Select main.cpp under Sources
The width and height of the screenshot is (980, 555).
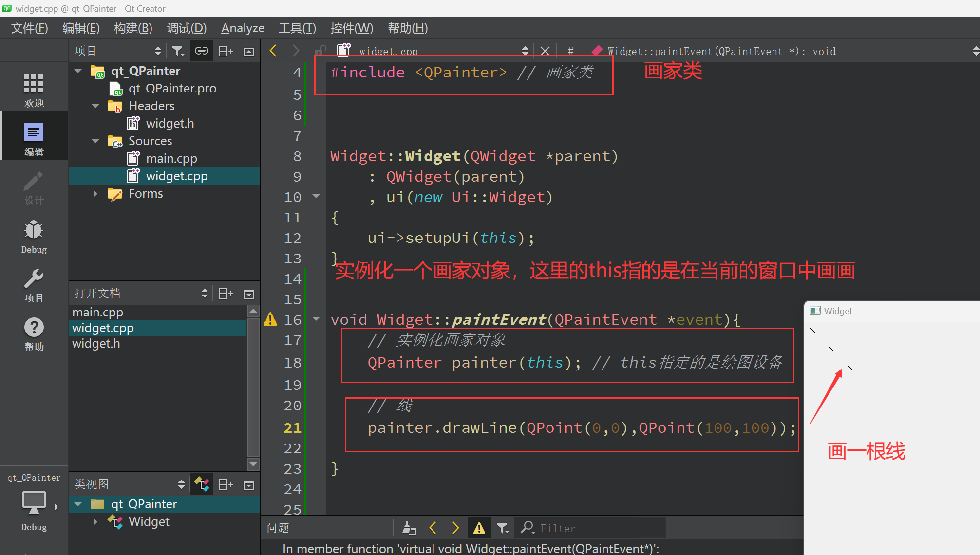click(171, 159)
